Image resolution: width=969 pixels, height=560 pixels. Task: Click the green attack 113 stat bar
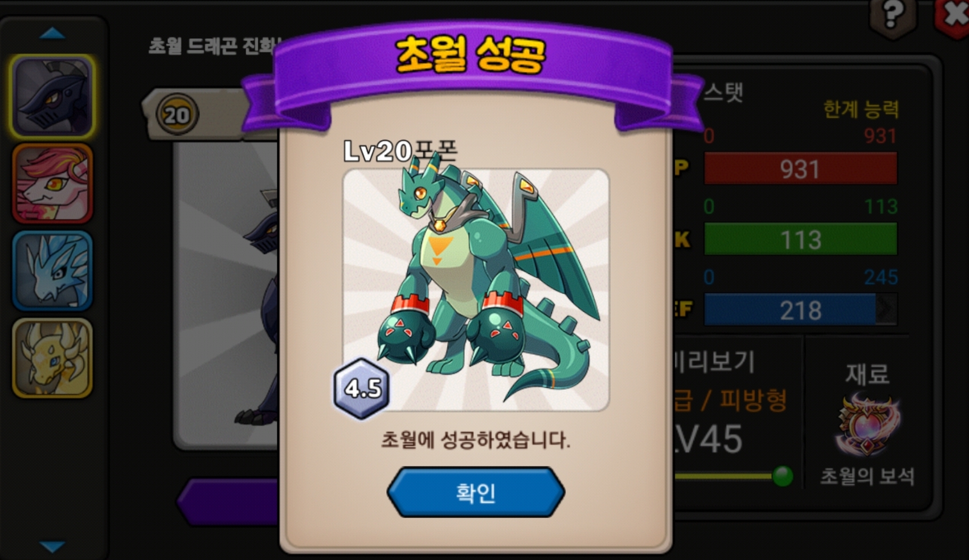point(800,239)
